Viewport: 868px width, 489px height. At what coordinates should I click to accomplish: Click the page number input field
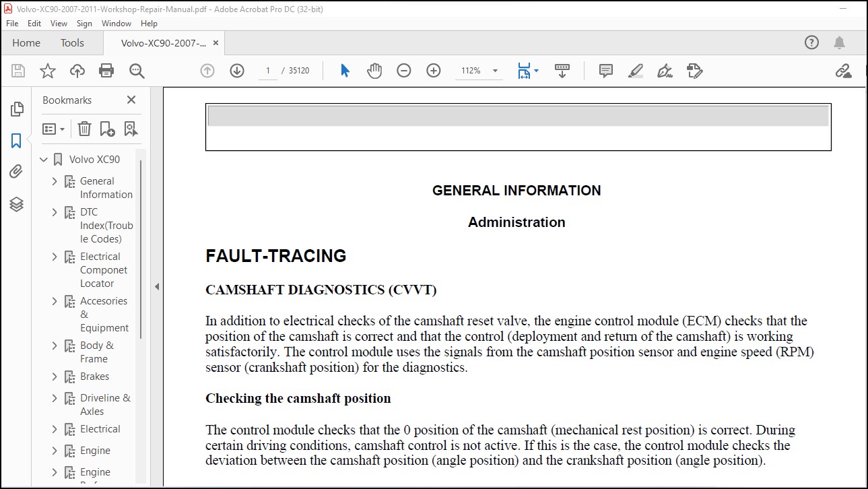click(268, 71)
